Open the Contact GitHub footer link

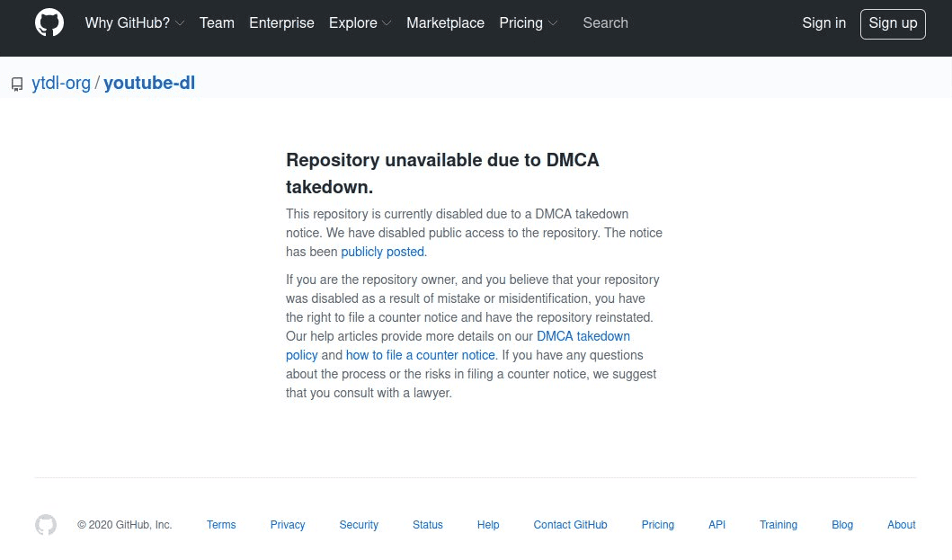pos(570,525)
